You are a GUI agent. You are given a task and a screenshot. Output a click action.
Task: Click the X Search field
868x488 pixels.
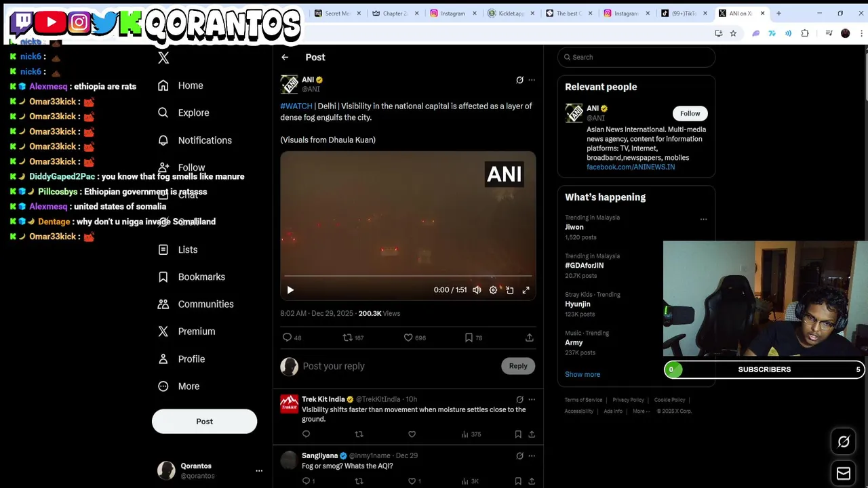[636, 58]
